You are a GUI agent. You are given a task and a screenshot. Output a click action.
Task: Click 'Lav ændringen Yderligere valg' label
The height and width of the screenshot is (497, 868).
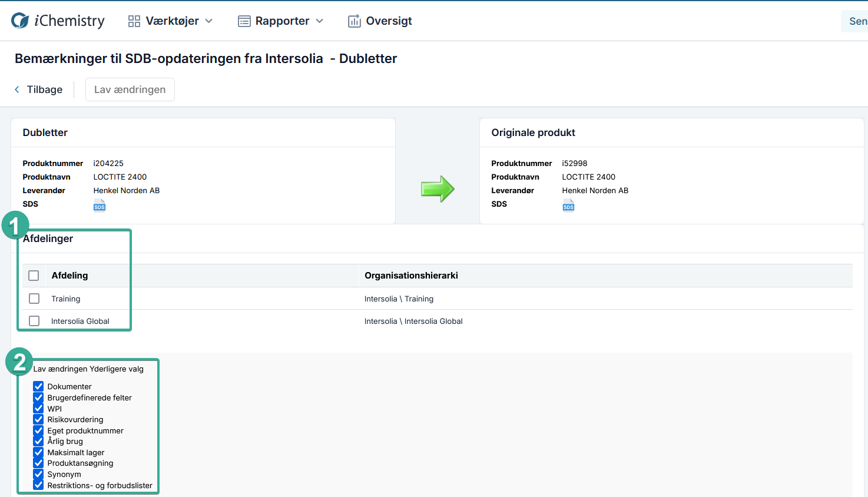[x=88, y=369]
